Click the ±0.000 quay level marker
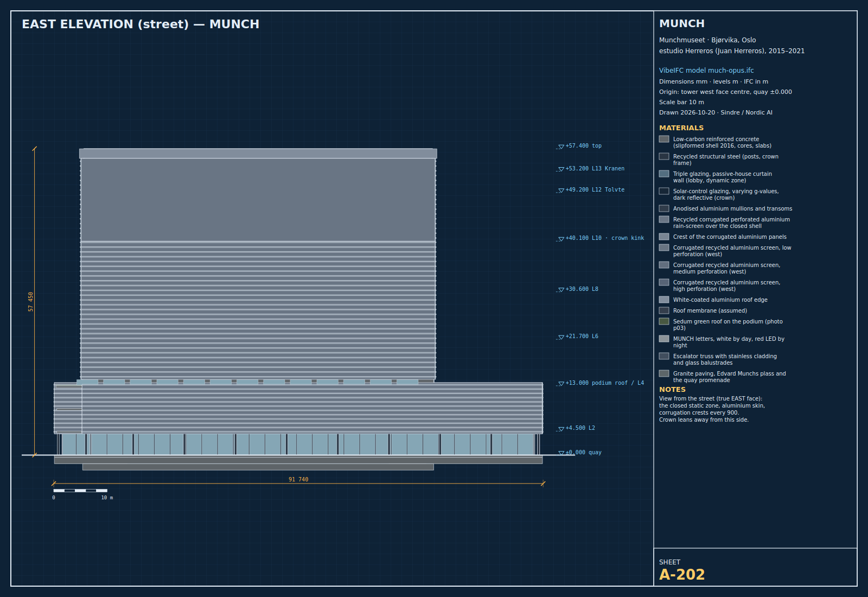This screenshot has height=597, width=868. point(579,453)
